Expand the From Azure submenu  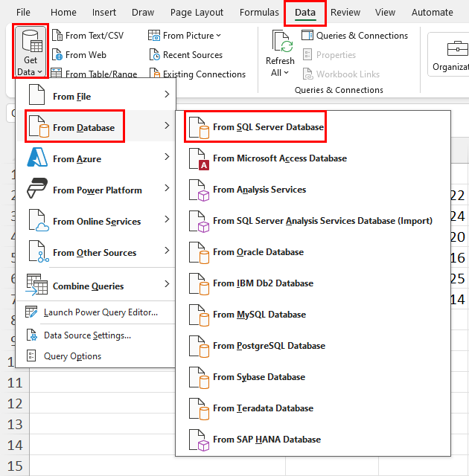96,158
